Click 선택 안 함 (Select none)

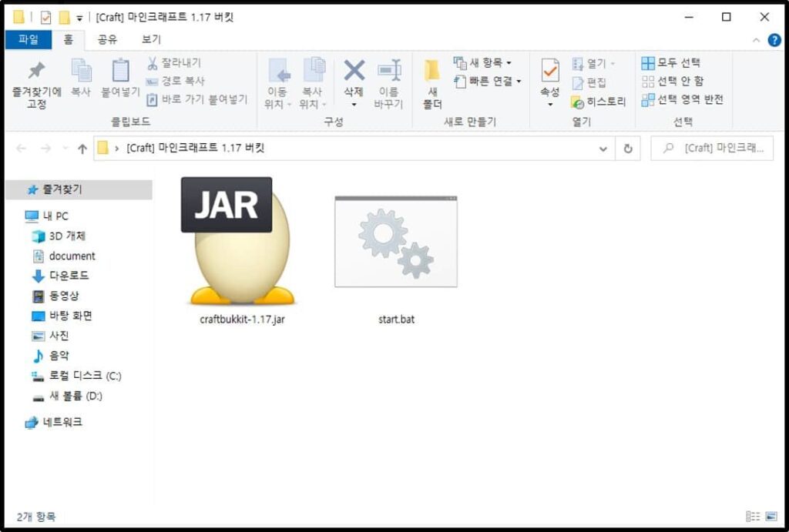[x=672, y=81]
